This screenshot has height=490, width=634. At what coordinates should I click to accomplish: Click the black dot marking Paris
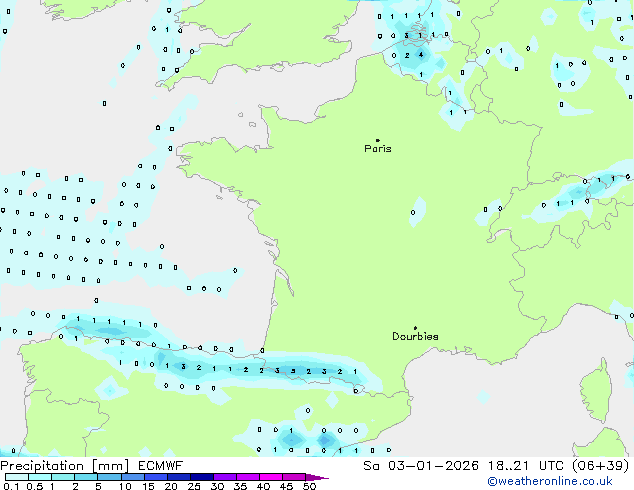tap(378, 140)
